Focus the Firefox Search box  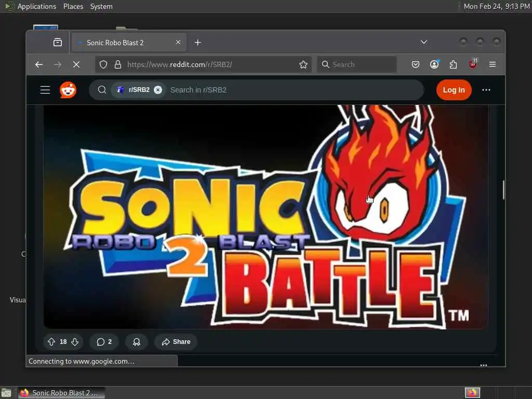pyautogui.click(x=357, y=64)
